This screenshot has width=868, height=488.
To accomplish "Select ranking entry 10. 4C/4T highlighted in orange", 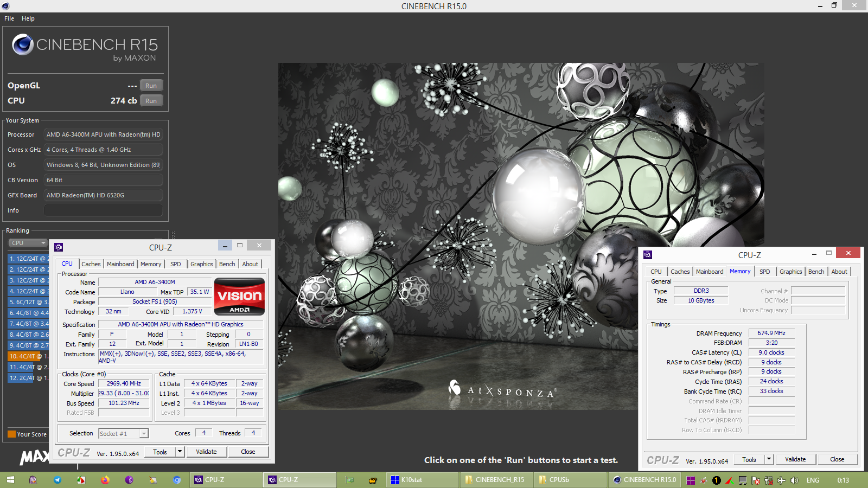I will pyautogui.click(x=29, y=356).
